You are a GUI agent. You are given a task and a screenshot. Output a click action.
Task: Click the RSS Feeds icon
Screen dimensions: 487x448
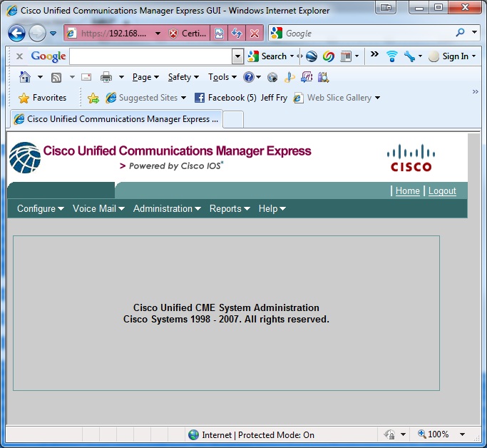coord(56,77)
